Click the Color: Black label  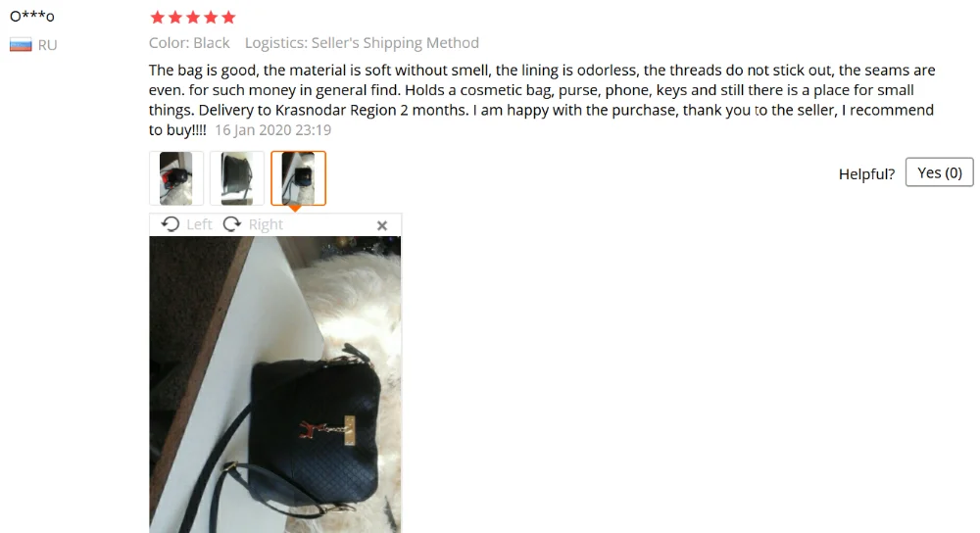(189, 43)
